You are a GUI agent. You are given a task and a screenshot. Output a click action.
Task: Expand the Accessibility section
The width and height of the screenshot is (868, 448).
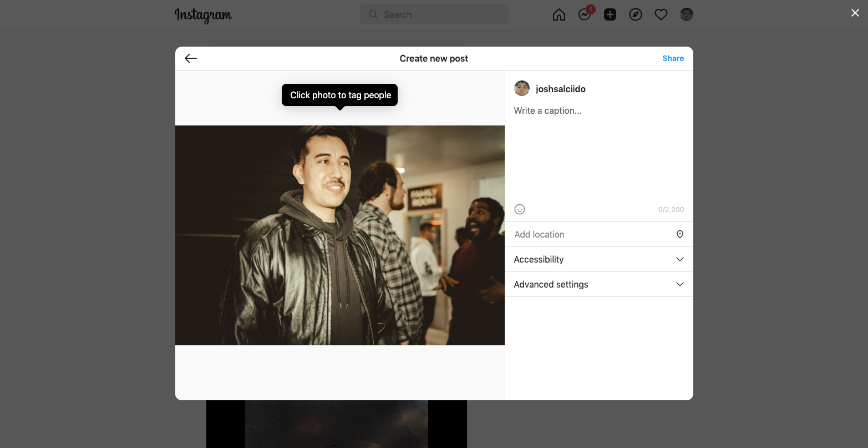coord(599,259)
